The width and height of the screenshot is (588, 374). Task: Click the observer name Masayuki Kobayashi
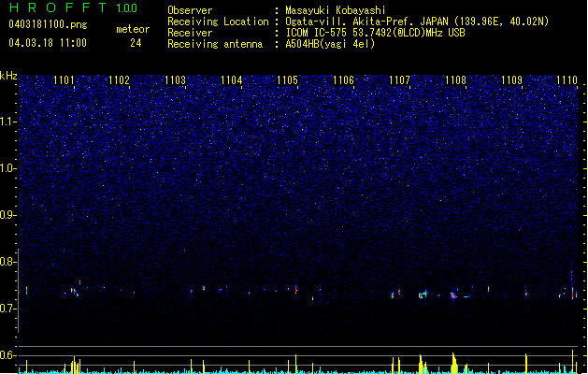point(336,10)
